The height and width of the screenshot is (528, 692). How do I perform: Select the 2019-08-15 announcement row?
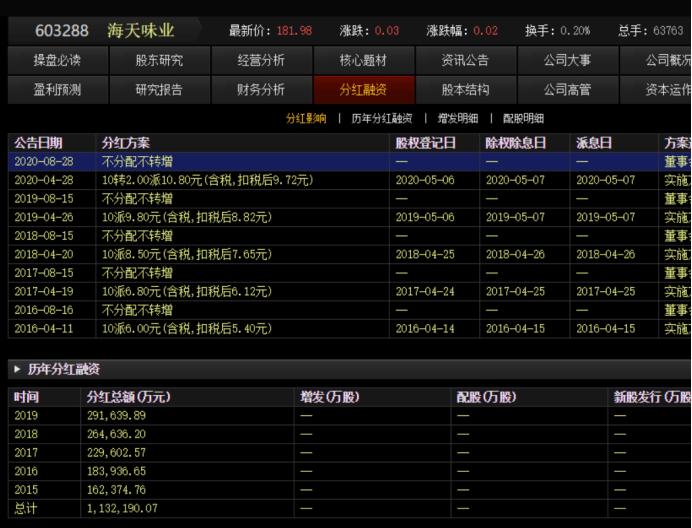350,199
